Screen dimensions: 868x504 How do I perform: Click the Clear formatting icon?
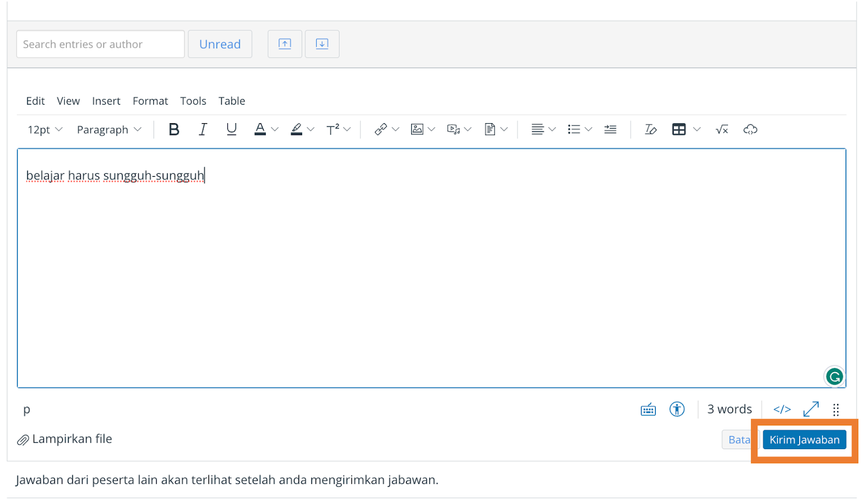tap(650, 129)
